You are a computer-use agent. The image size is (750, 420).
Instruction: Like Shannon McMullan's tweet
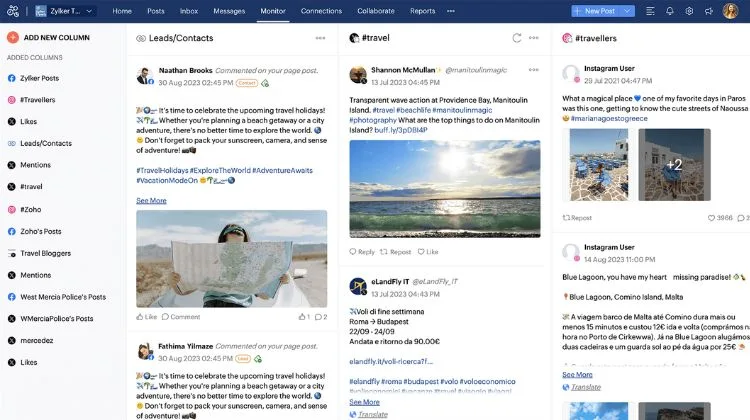[428, 252]
